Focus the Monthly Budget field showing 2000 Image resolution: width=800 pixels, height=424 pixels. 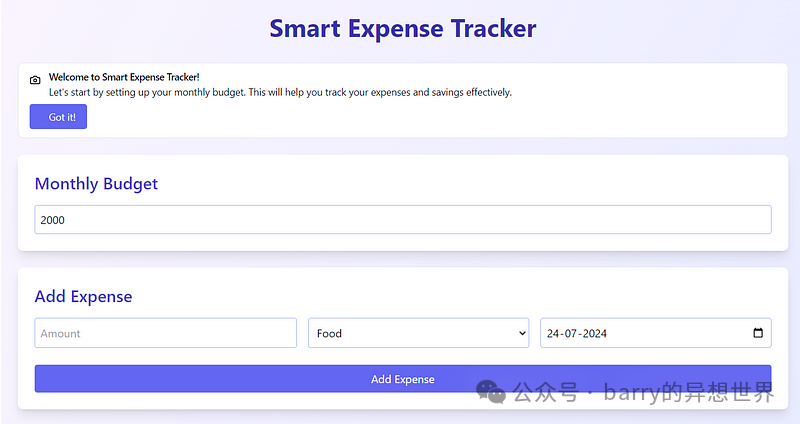click(403, 220)
